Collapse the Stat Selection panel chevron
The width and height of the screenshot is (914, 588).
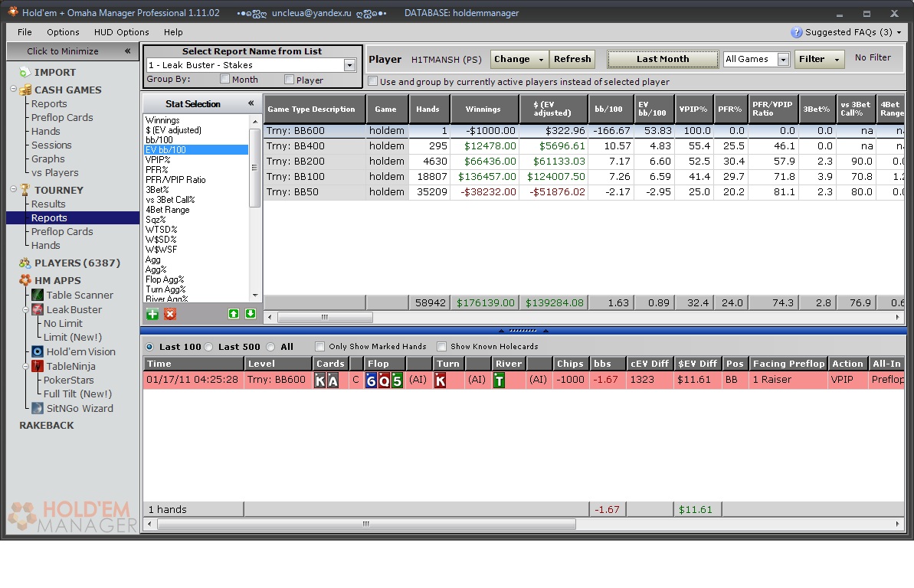pyautogui.click(x=251, y=103)
